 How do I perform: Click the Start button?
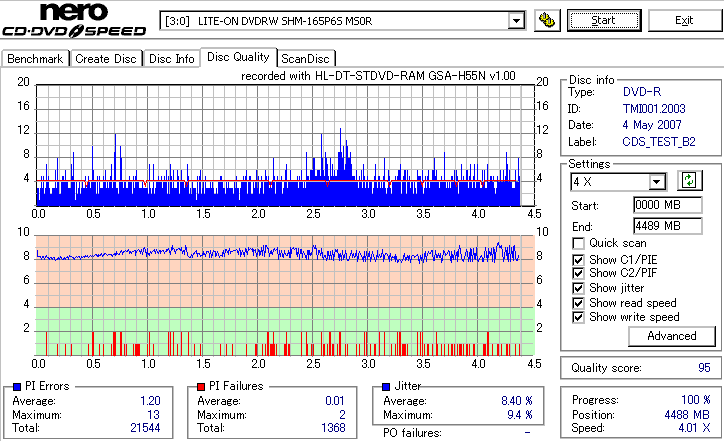pyautogui.click(x=604, y=20)
